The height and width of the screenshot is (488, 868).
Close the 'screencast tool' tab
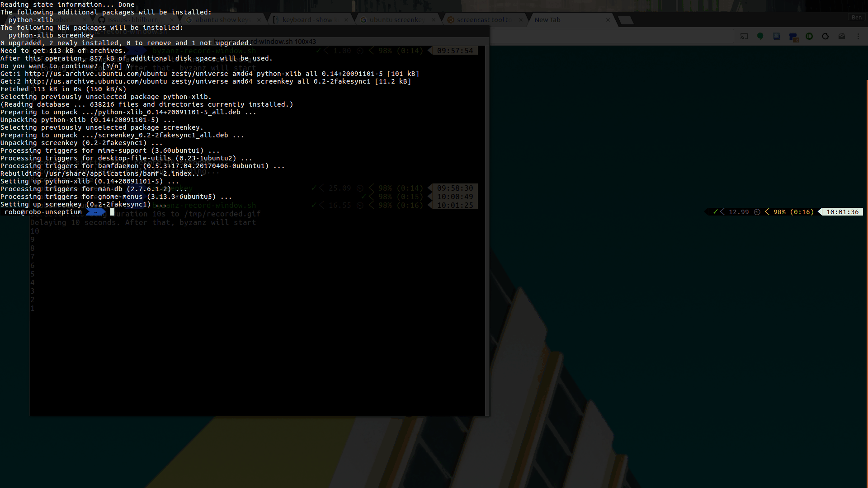coord(520,20)
